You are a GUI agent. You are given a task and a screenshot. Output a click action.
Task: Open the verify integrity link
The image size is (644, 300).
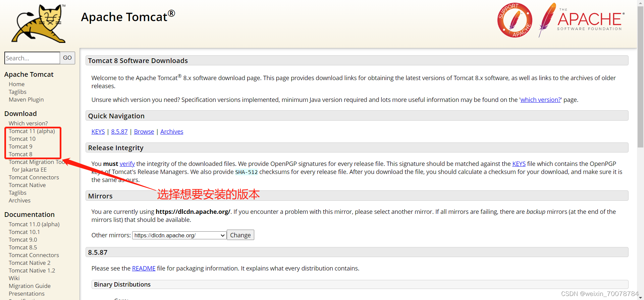[127, 164]
